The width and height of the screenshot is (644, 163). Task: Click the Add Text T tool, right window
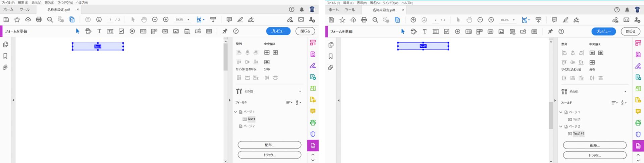(425, 31)
